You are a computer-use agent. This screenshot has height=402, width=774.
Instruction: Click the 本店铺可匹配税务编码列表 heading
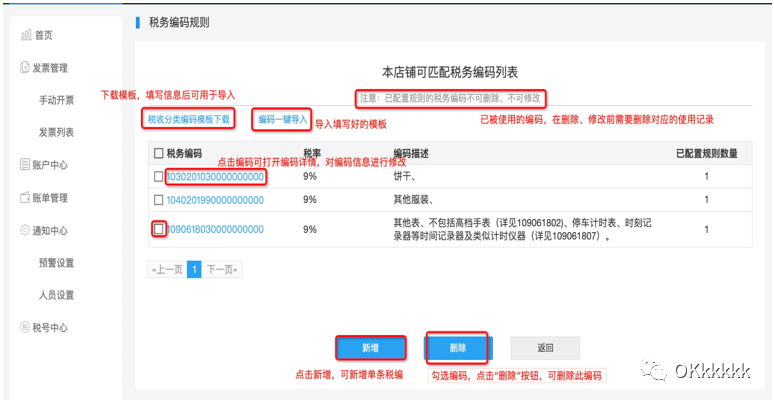[450, 73]
